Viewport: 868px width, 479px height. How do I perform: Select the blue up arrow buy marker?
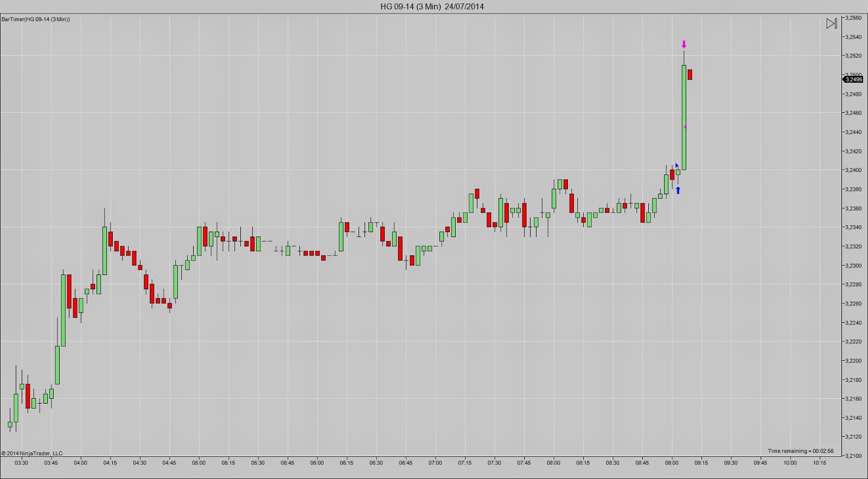pyautogui.click(x=678, y=190)
